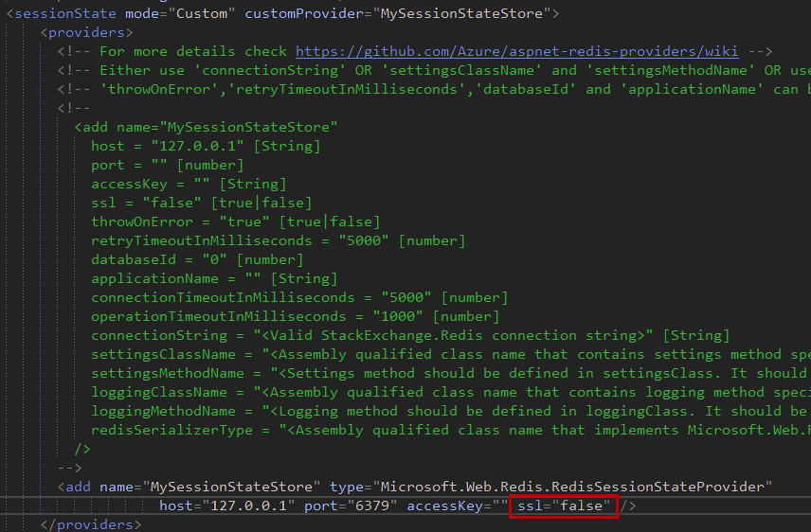This screenshot has height=532, width=811.
Task: Click the ssl="false" attribute in the active line
Action: [564, 505]
